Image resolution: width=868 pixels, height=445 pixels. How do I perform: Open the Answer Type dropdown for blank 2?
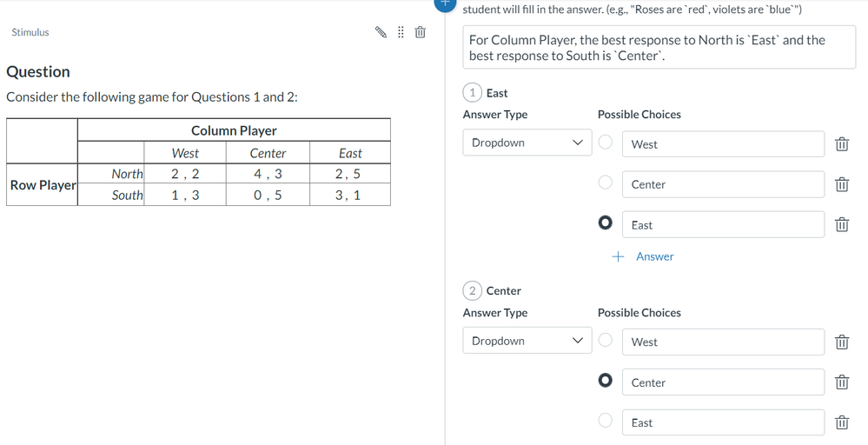point(527,341)
